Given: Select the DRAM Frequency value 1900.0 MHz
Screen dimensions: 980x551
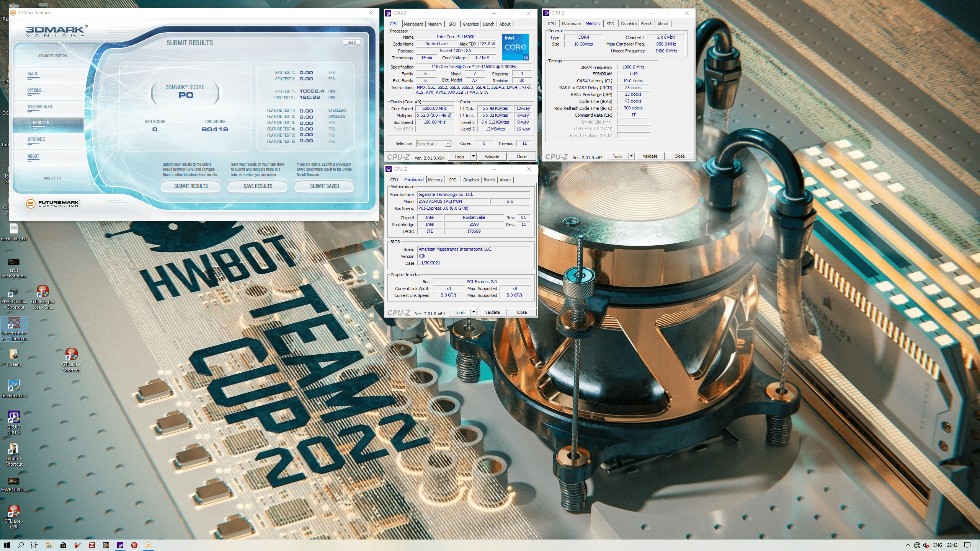Looking at the screenshot, I should 633,67.
